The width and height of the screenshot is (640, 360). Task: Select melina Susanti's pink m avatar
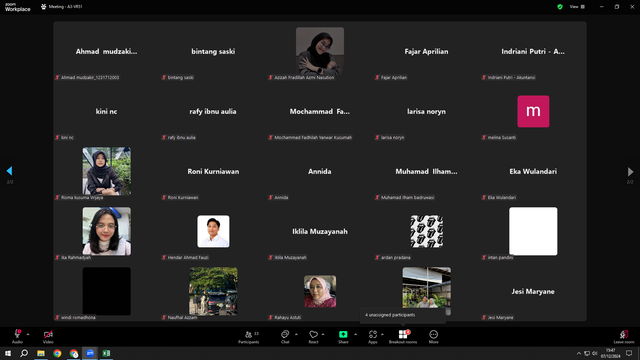point(533,111)
